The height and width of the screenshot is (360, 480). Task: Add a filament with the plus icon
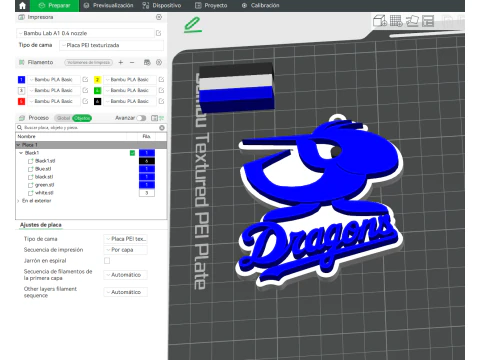(121, 62)
